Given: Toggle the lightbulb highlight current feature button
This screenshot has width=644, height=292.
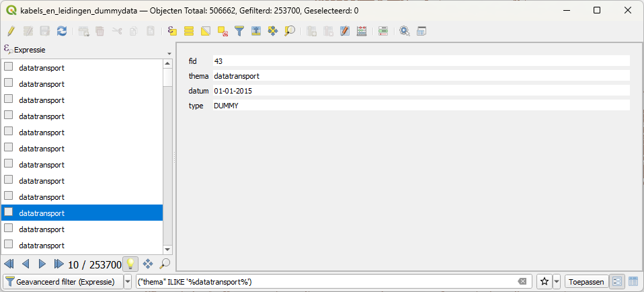Looking at the screenshot, I should coord(130,264).
